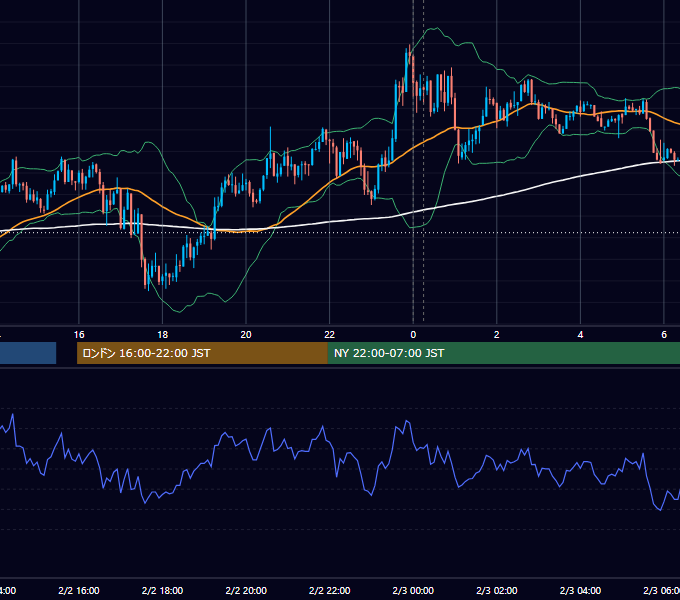Click the 0 hour label on price chart axis
This screenshot has height=600, width=680.
(413, 335)
